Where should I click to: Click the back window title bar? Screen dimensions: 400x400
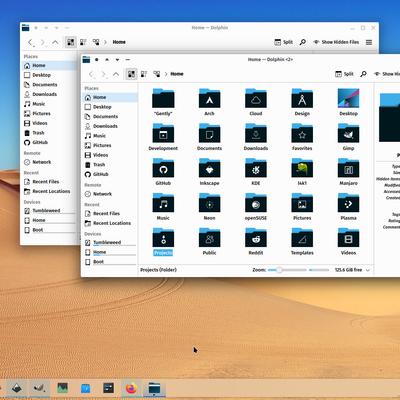(210, 28)
